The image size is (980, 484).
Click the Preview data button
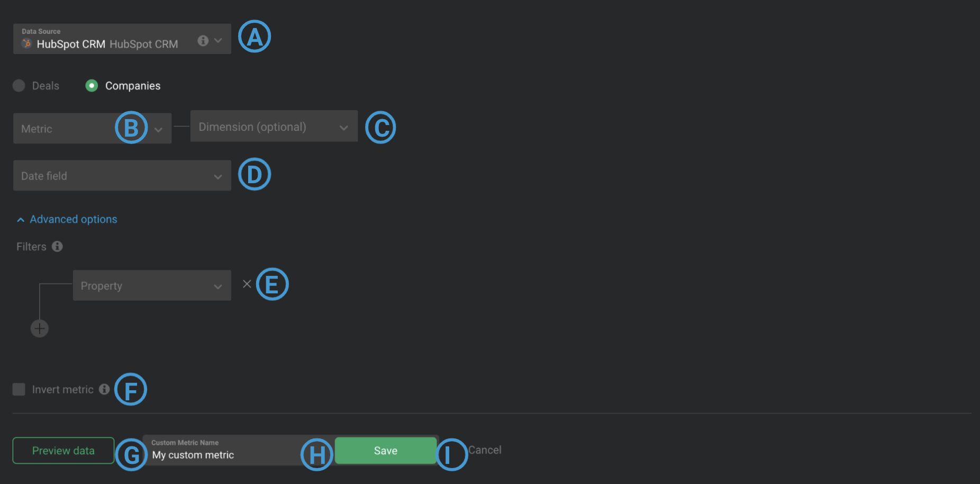click(x=63, y=451)
